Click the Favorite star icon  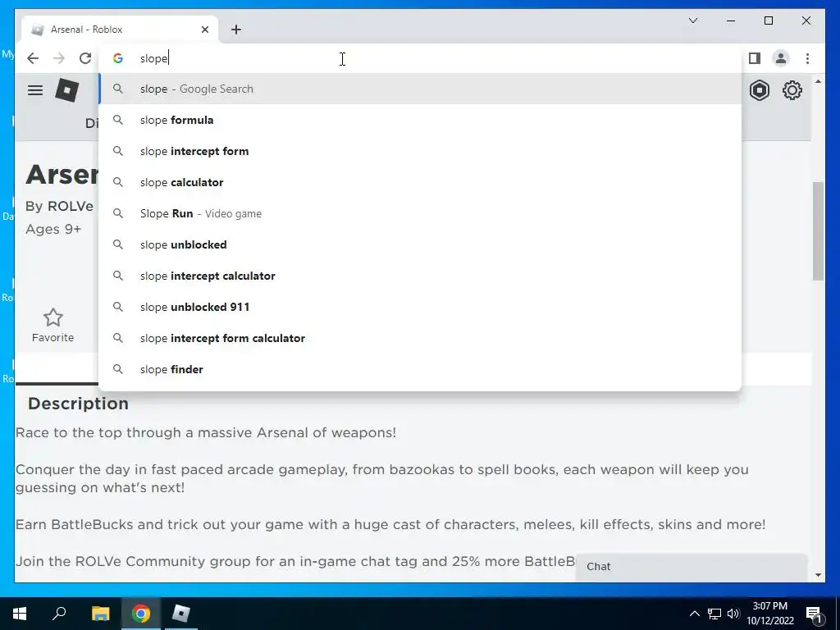tap(53, 317)
